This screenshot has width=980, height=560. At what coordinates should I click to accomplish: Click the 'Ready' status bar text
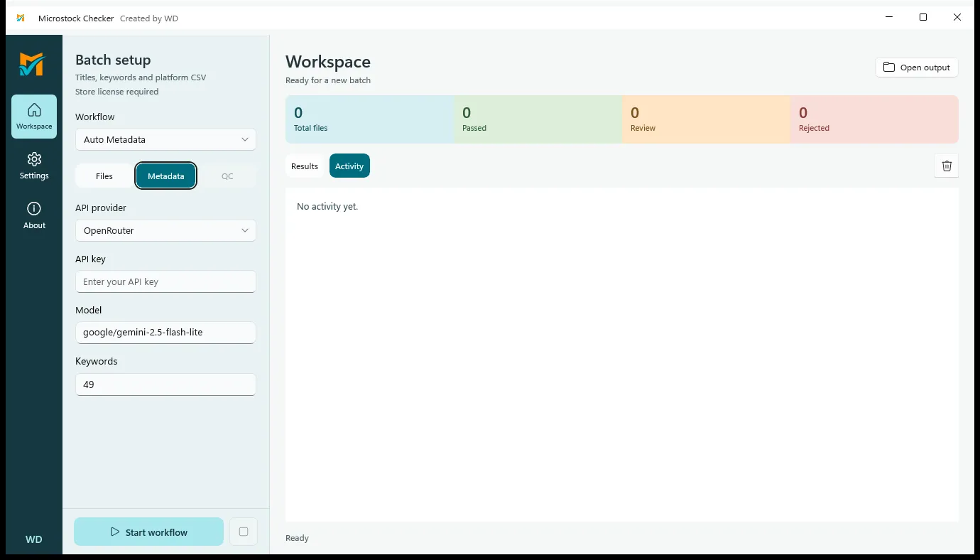coord(297,538)
